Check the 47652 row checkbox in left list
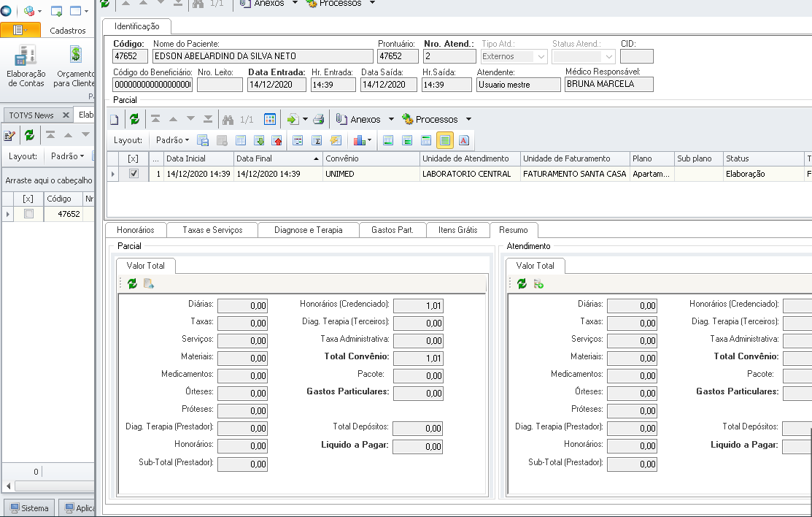The height and width of the screenshot is (517, 812). 28,214
